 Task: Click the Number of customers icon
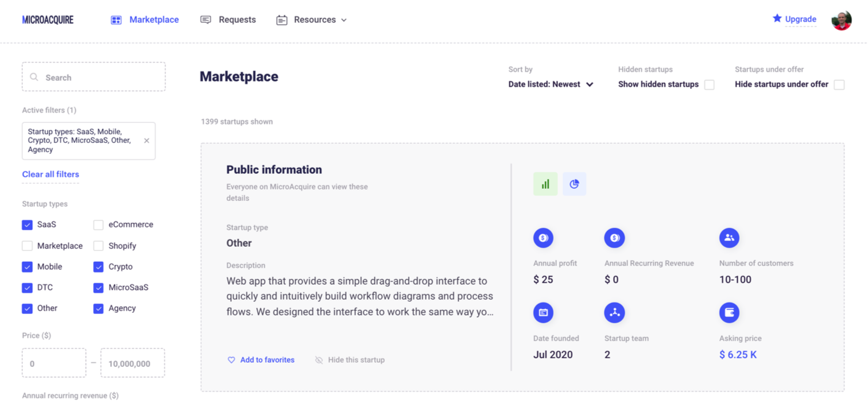(x=729, y=238)
